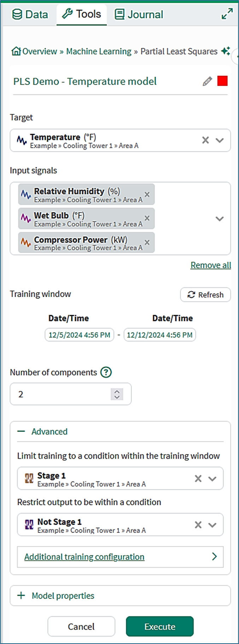Click the expand panel arrows icon
The height and width of the screenshot is (644, 239).
pyautogui.click(x=227, y=14)
